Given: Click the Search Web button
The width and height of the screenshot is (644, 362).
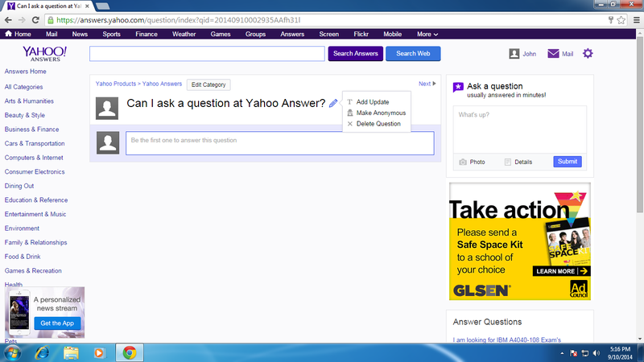Looking at the screenshot, I should click(x=413, y=54).
